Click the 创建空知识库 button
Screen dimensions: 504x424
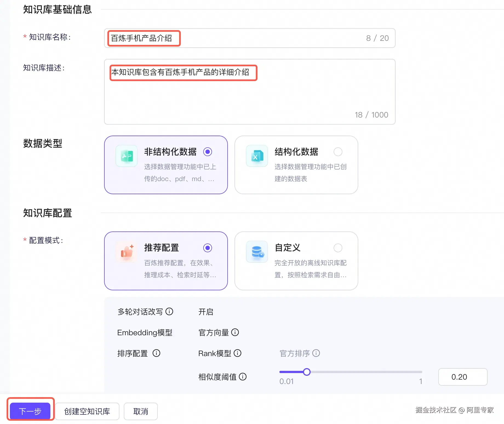(x=87, y=411)
